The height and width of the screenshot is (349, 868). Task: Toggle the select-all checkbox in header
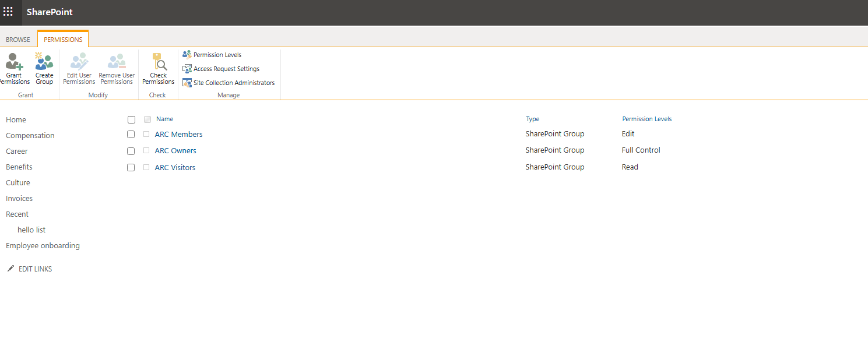click(131, 119)
